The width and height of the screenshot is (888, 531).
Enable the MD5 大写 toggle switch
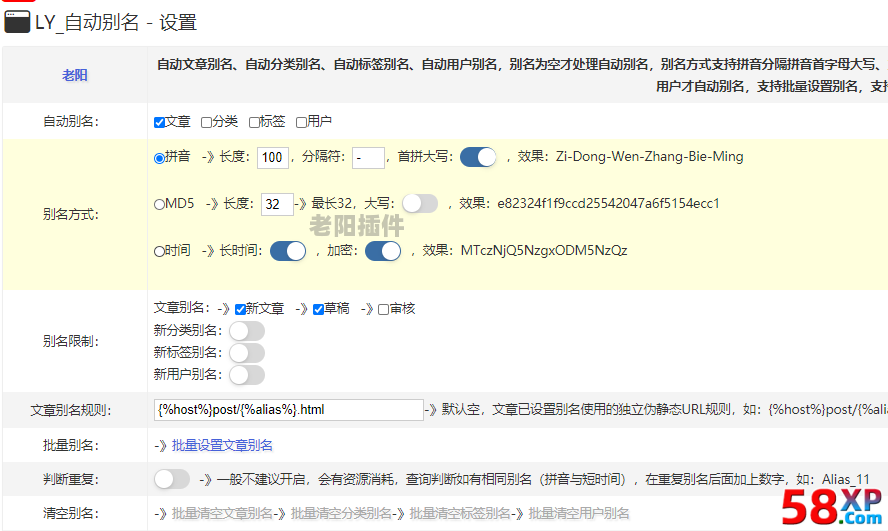(x=420, y=204)
